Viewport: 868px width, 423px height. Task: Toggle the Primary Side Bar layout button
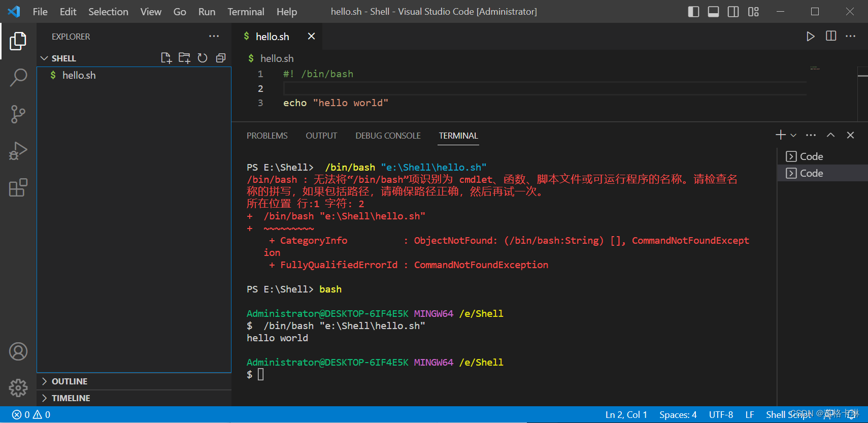tap(693, 11)
